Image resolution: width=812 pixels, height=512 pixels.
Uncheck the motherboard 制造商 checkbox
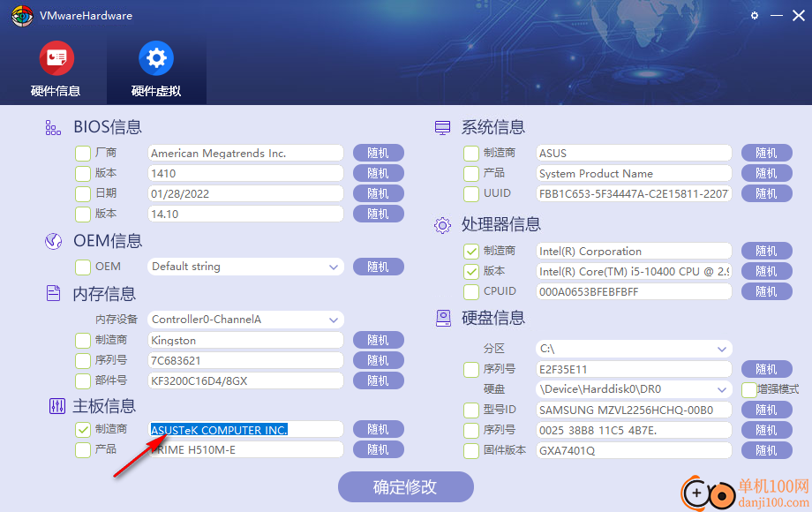point(83,429)
